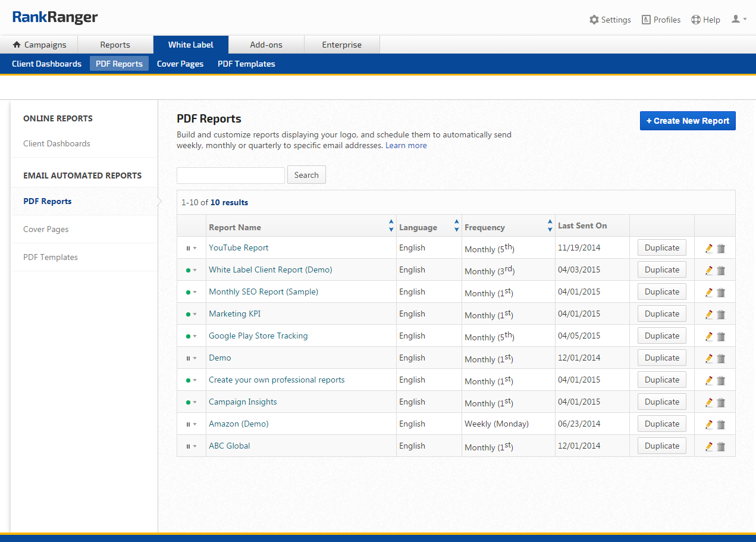
Task: Switch to the Add-ons tab
Action: pos(266,45)
